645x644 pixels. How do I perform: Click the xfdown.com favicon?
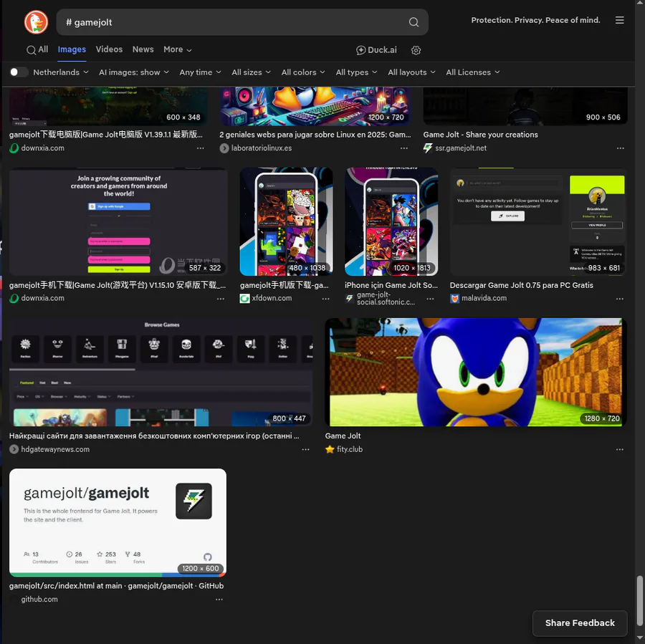(x=245, y=298)
